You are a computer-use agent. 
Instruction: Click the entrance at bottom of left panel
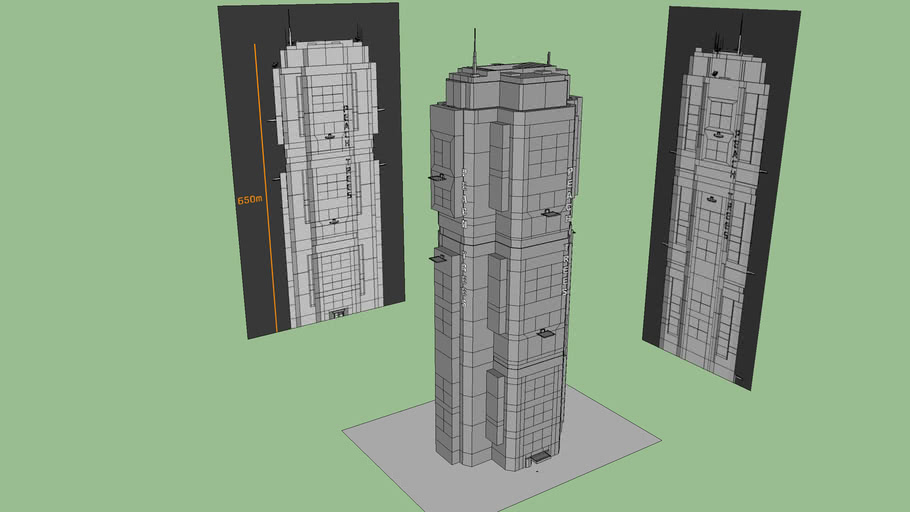pyautogui.click(x=337, y=316)
